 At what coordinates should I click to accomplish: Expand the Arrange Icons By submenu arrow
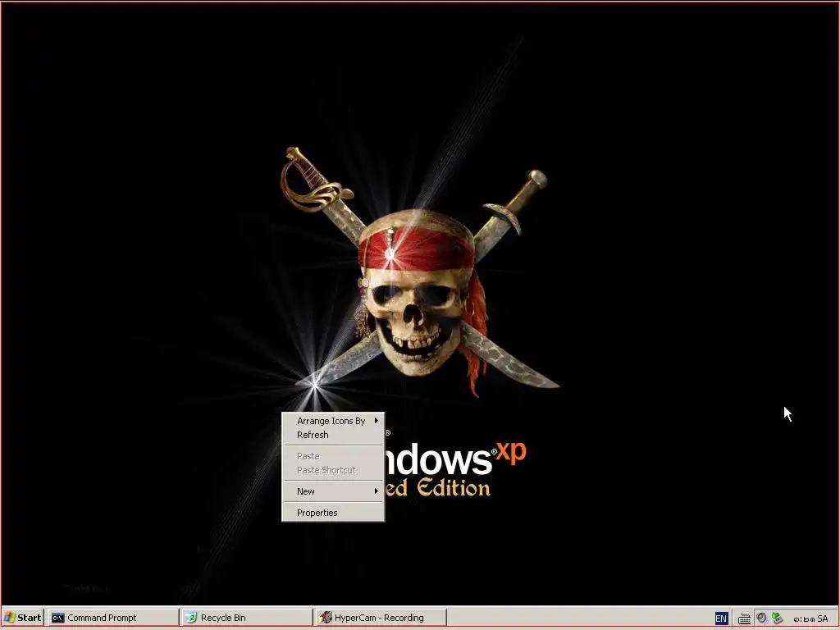(x=376, y=421)
